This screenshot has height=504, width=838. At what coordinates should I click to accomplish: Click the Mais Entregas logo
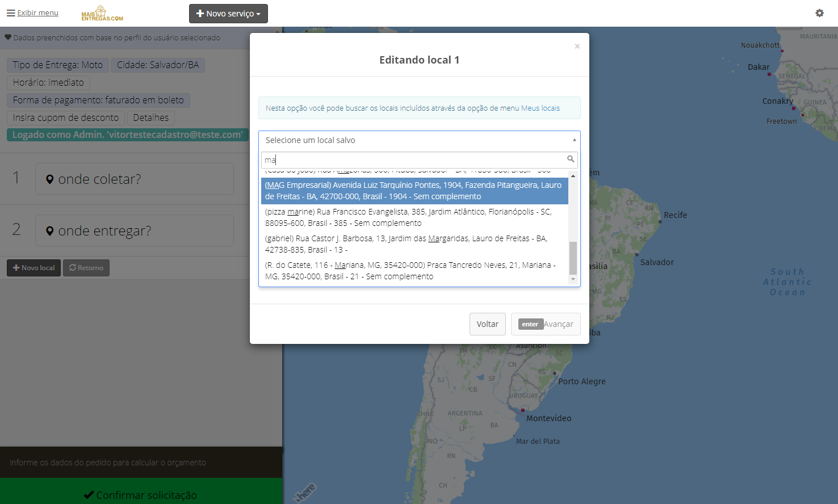click(x=102, y=14)
